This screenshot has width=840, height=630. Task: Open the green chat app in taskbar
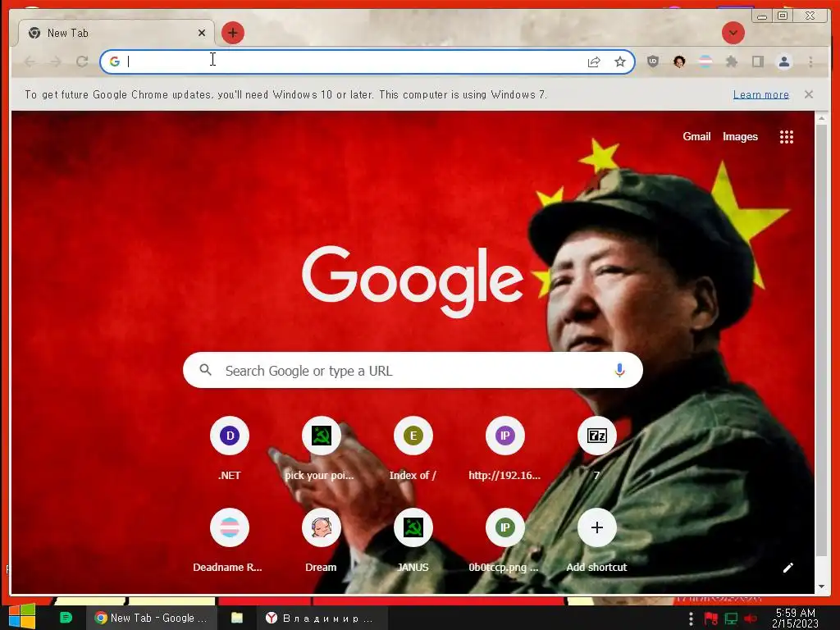pos(66,618)
